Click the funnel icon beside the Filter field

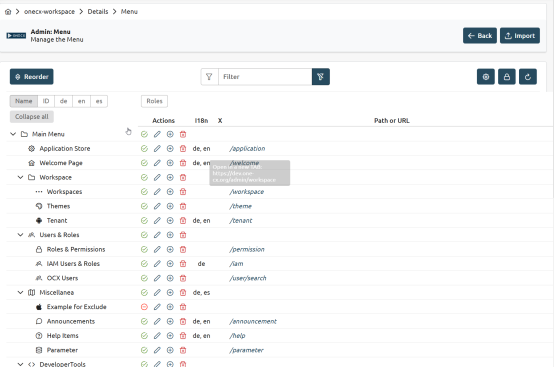point(209,77)
